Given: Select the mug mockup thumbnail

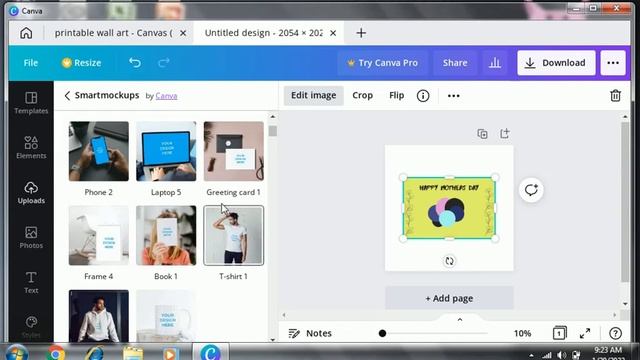Looking at the screenshot, I should click(166, 316).
